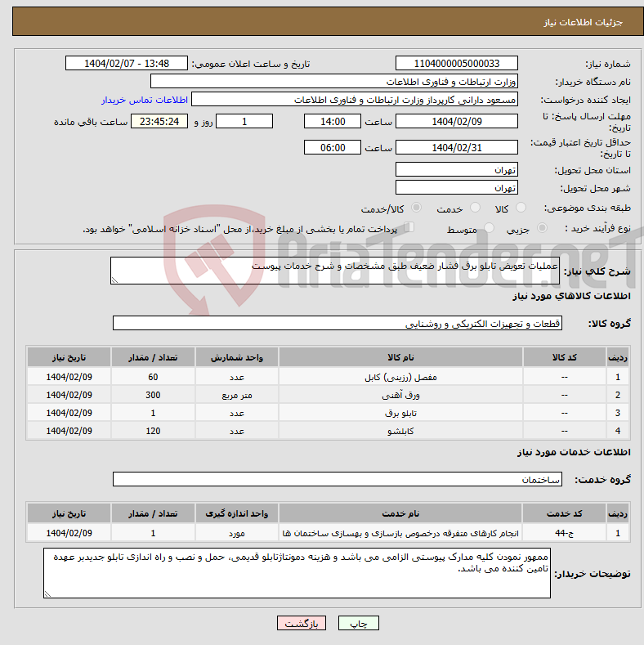644x645 pixels.
Task: Click the گروه خدمت field ساختمان
Action: click(x=338, y=479)
